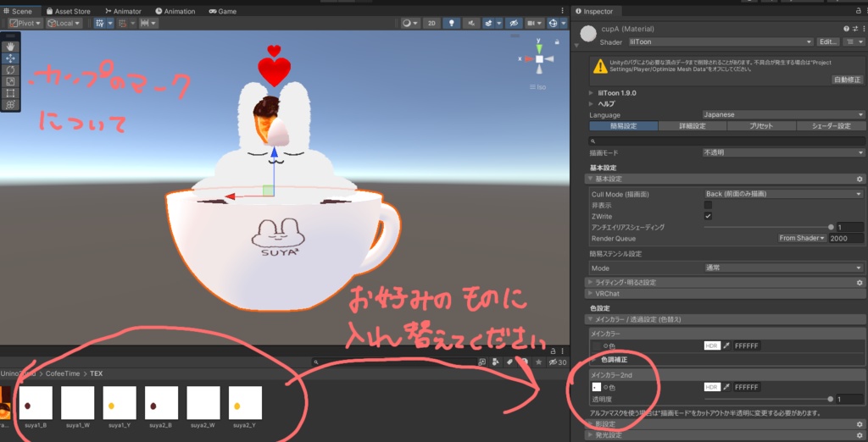Open Shader liIToon dropdown
Image resolution: width=868 pixels, height=442 pixels.
tap(721, 41)
